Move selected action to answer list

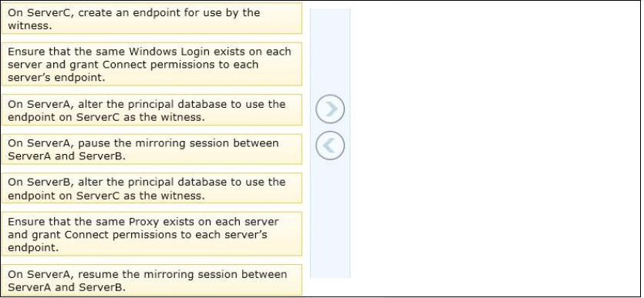[330, 109]
